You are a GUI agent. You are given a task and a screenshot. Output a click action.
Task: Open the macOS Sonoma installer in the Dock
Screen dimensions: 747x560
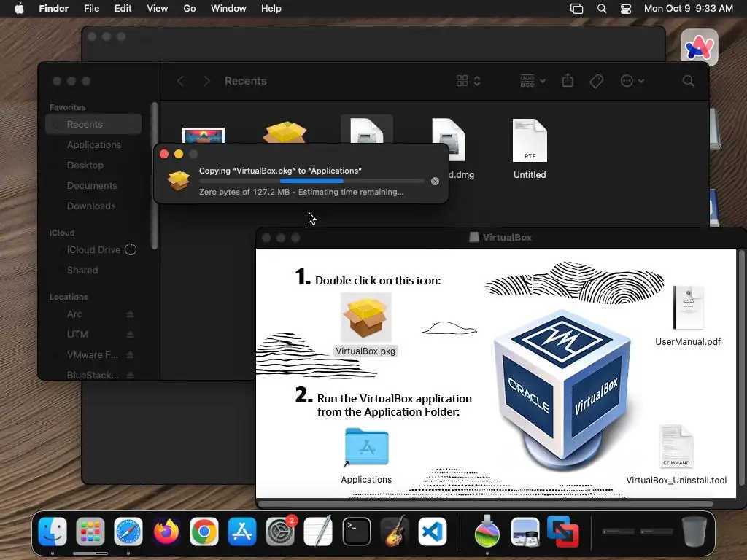point(487,531)
